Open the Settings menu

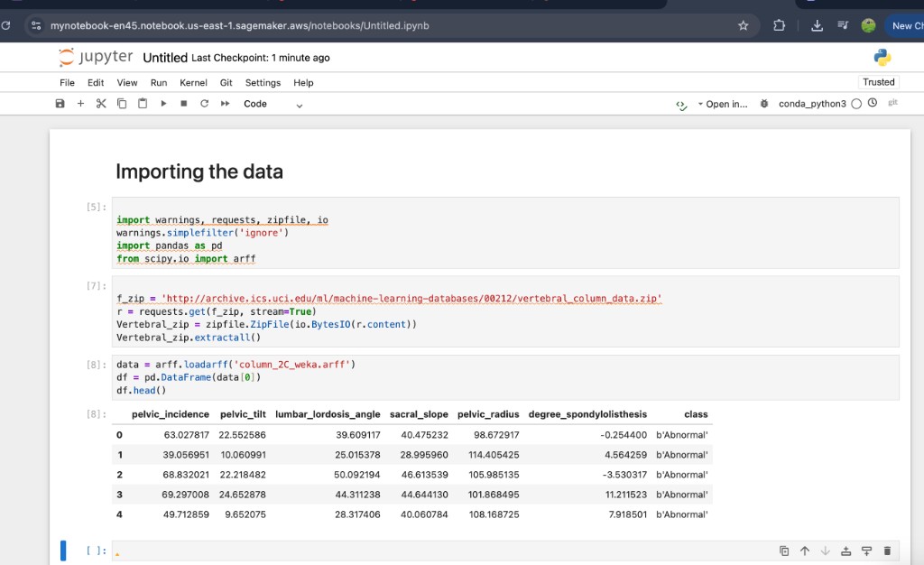tap(263, 82)
